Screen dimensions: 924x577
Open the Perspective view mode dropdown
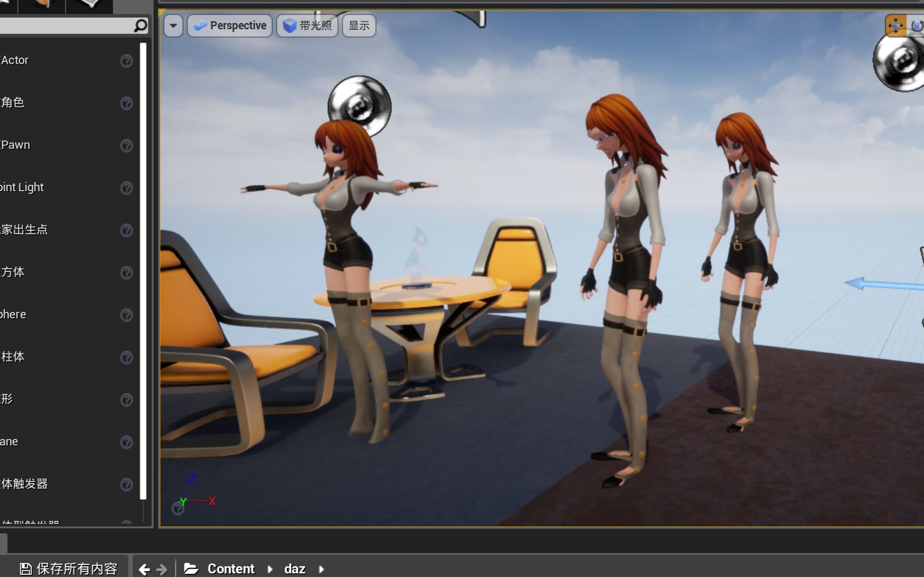230,25
